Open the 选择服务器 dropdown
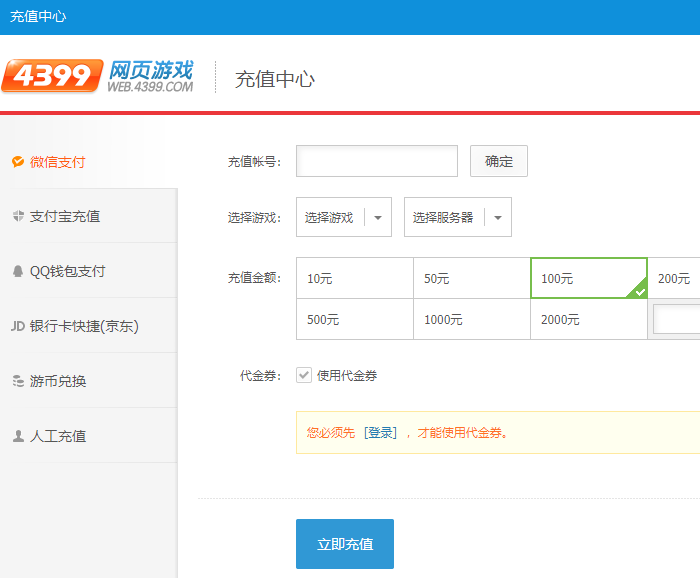Screen dimensions: 700x578 click(x=458, y=217)
